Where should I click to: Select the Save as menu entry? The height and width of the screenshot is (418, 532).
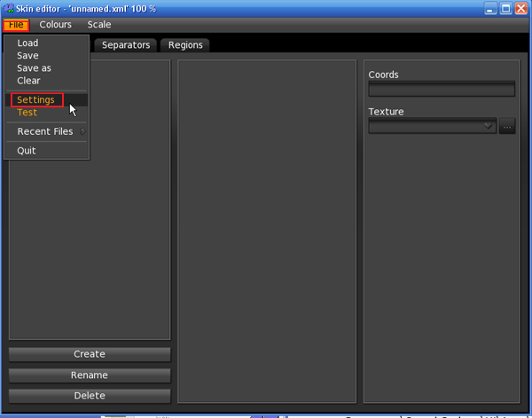click(46, 68)
